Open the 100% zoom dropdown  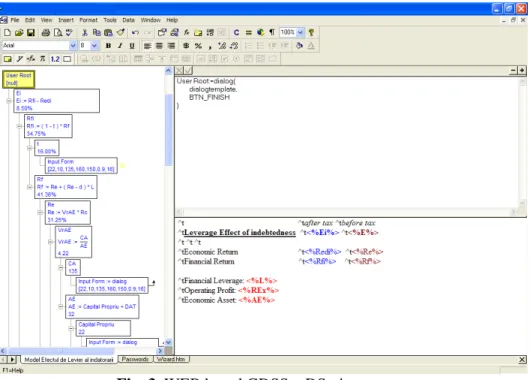point(300,32)
